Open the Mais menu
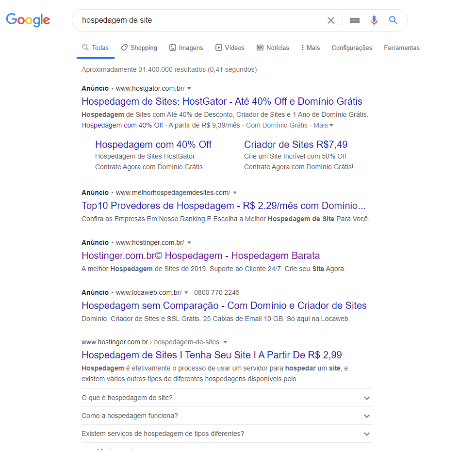The height and width of the screenshot is (450, 476). click(311, 48)
